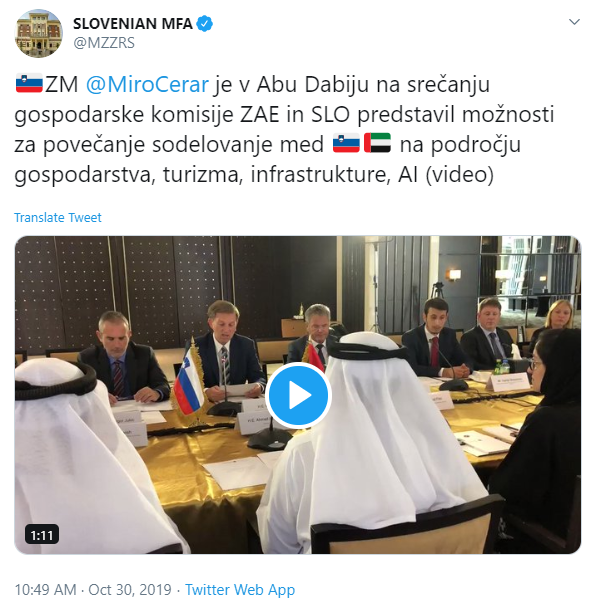592x608 pixels.
Task: Click the SLOVENIAN MFA display name
Action: pos(133,24)
